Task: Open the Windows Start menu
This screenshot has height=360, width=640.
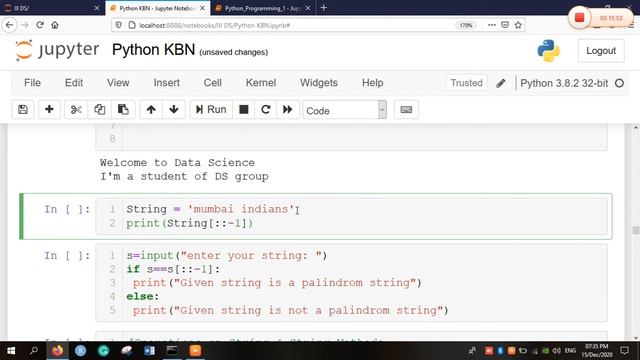Action: coord(11,351)
